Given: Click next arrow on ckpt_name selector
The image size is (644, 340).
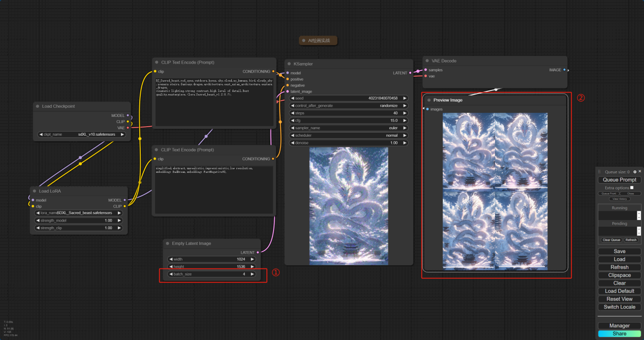Looking at the screenshot, I should coord(122,134).
